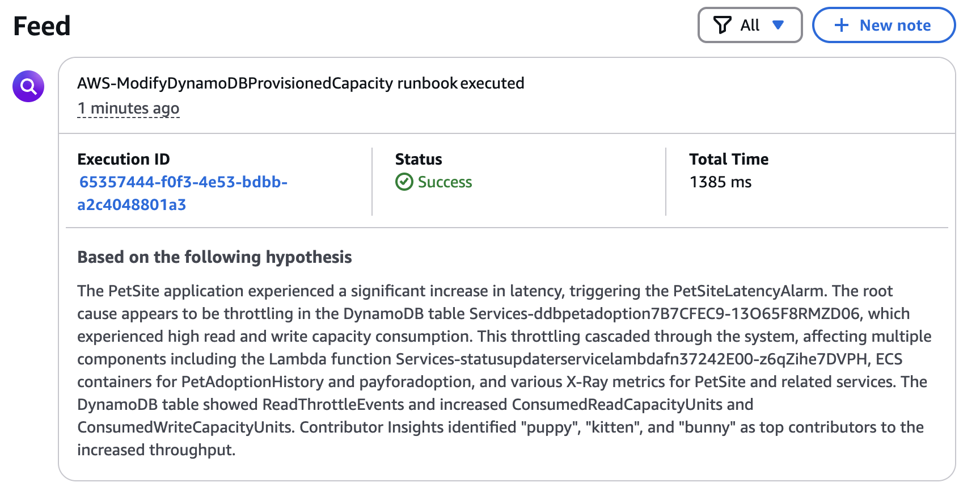Select the AWS-ModifyDynamoDBProvisionedCapacity runbook executed title
The image size is (980, 495).
click(x=301, y=83)
